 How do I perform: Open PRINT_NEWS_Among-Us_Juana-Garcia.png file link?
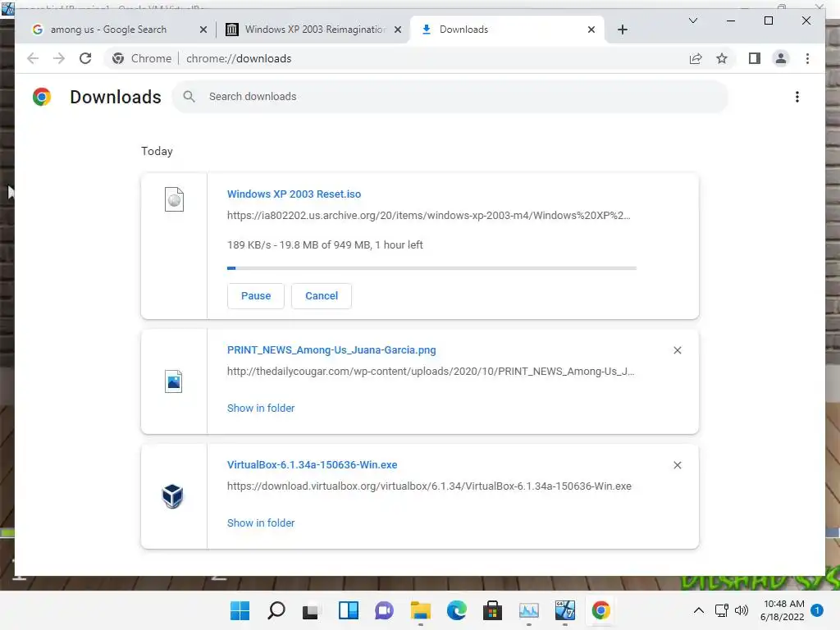pos(331,349)
